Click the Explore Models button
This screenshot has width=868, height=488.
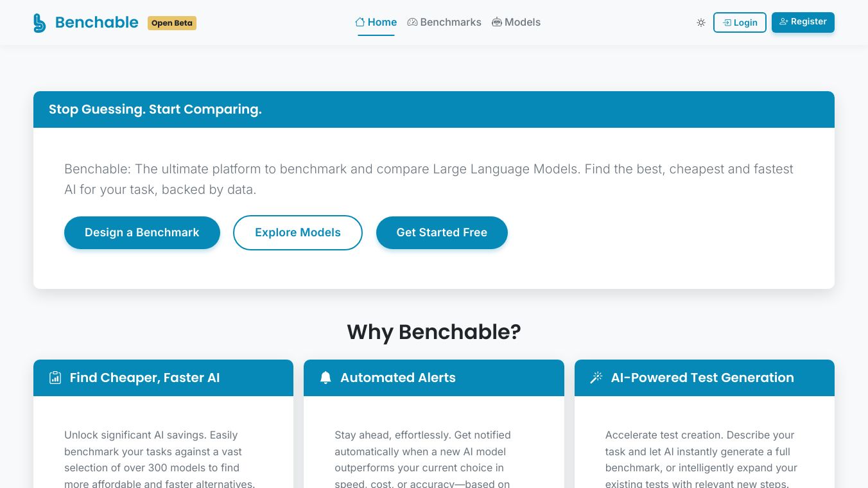tap(298, 232)
